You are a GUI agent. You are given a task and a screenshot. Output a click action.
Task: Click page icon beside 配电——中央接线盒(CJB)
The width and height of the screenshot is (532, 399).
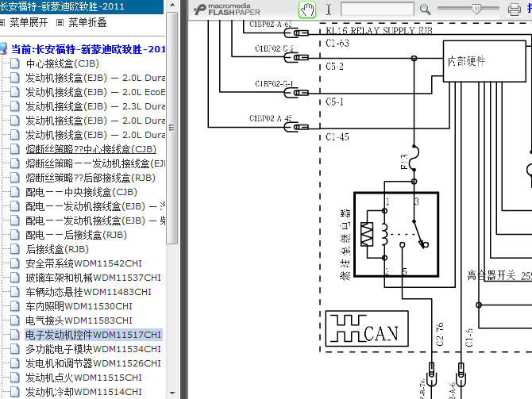pyautogui.click(x=14, y=192)
